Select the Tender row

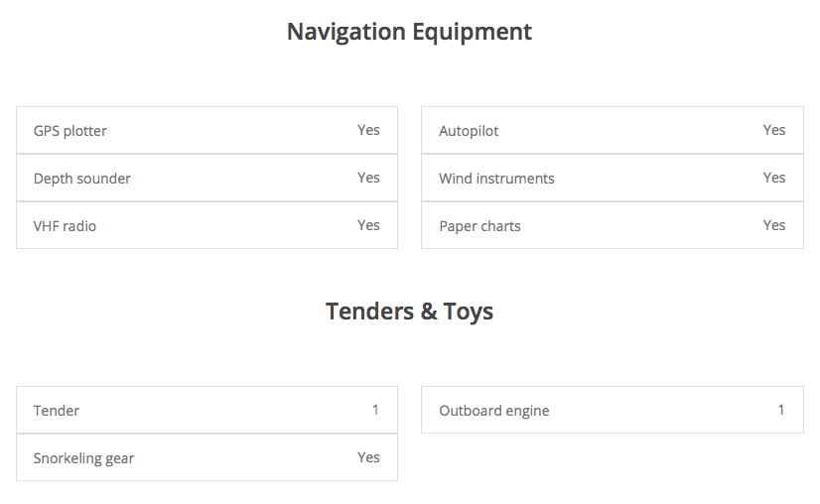(x=207, y=410)
